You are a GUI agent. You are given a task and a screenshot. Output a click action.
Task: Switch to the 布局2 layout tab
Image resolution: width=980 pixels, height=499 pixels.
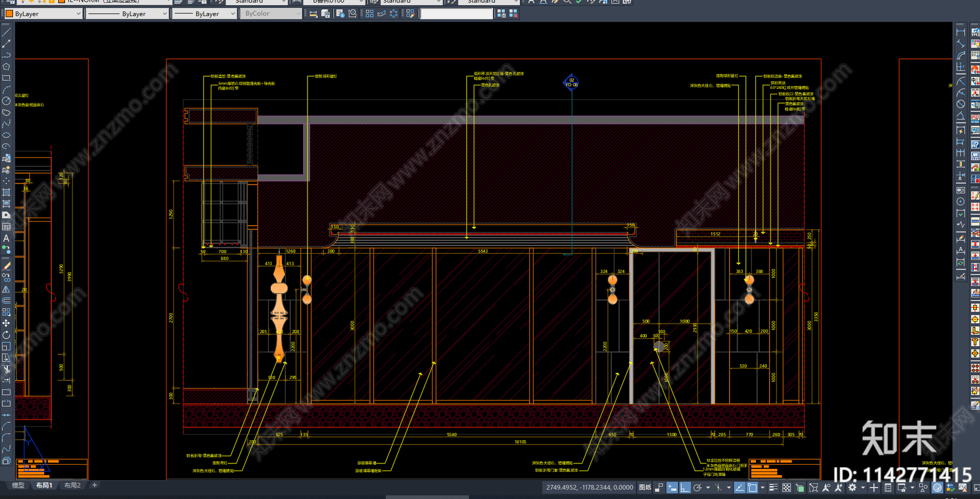72,485
